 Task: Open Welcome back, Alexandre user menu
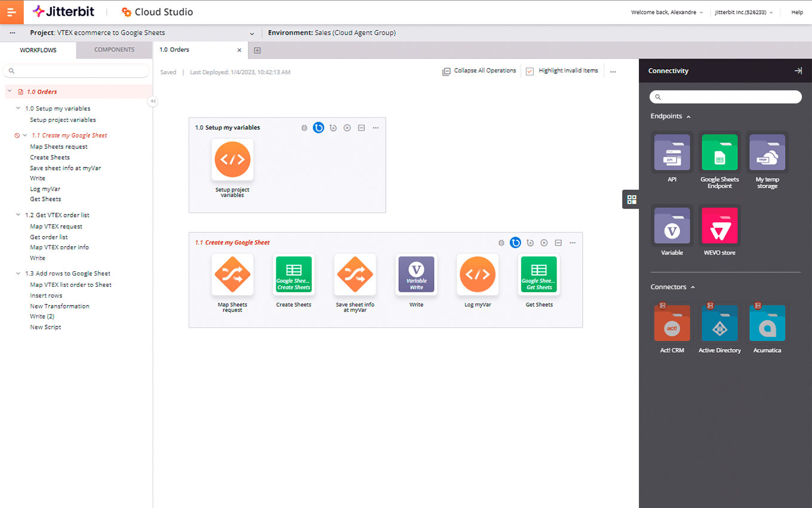(667, 12)
